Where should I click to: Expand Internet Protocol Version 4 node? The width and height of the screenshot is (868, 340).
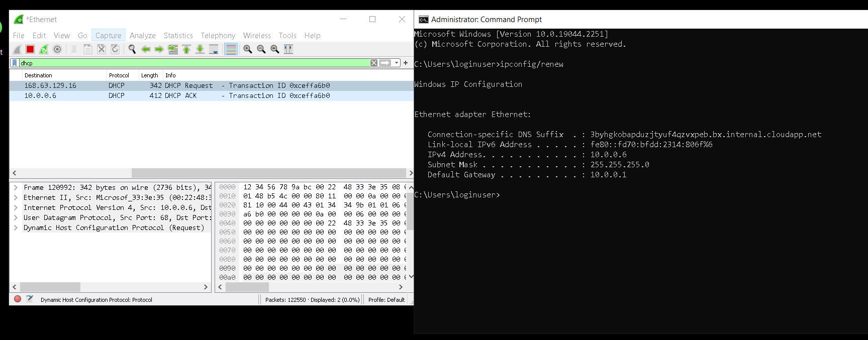16,207
